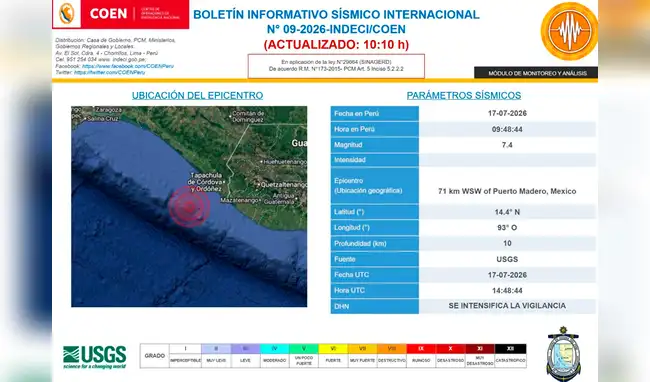Click the red epicenter marker on the map

coord(189,206)
